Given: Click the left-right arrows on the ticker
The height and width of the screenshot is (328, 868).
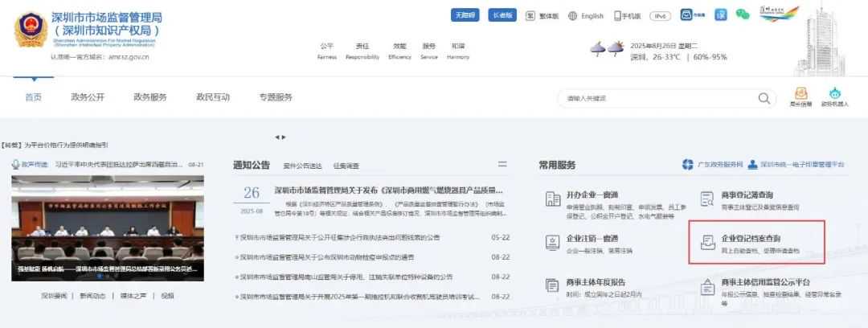Looking at the screenshot, I should click(x=280, y=137).
